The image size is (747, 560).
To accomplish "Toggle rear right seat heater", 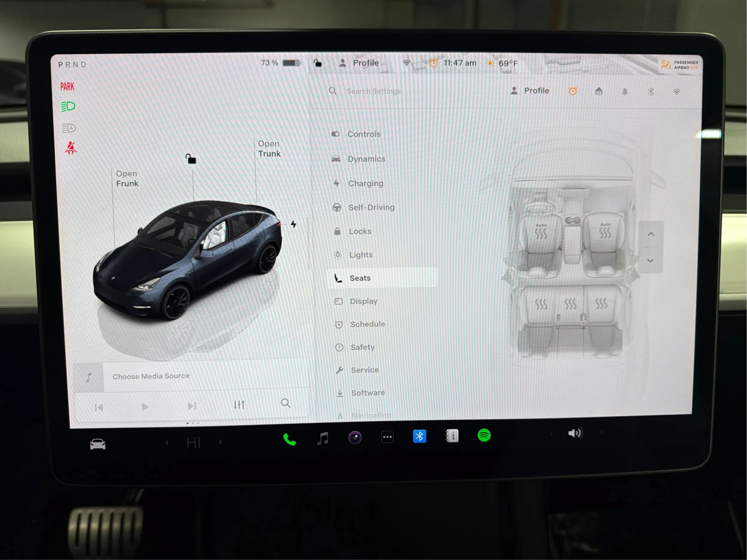I will [601, 303].
